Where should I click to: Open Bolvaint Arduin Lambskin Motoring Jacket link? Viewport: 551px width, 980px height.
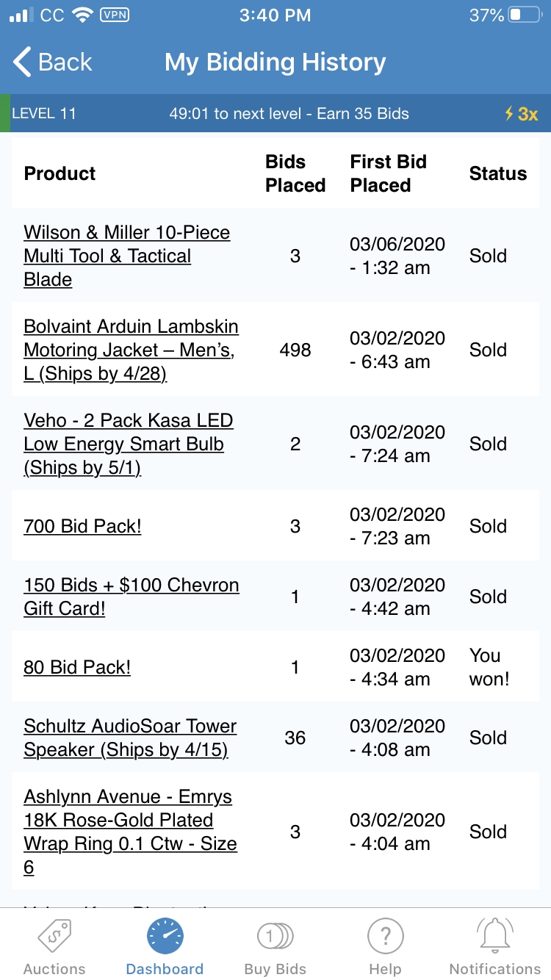pyautogui.click(x=131, y=350)
